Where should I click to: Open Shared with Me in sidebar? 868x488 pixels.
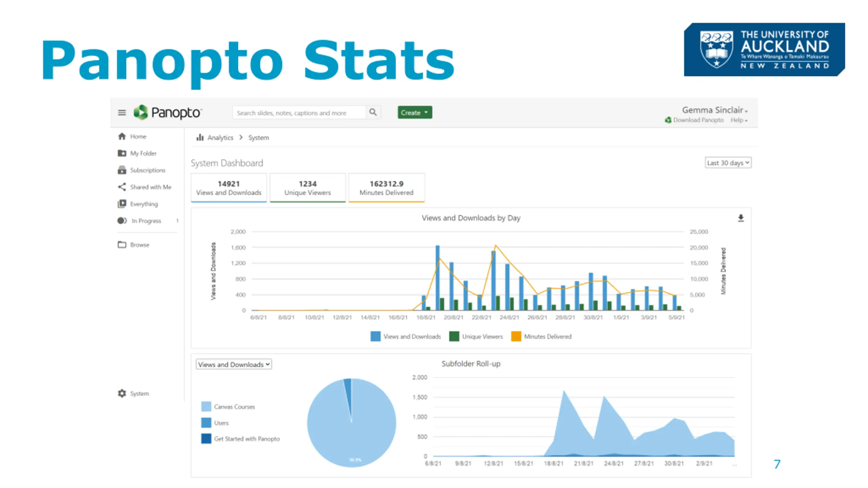coord(151,187)
